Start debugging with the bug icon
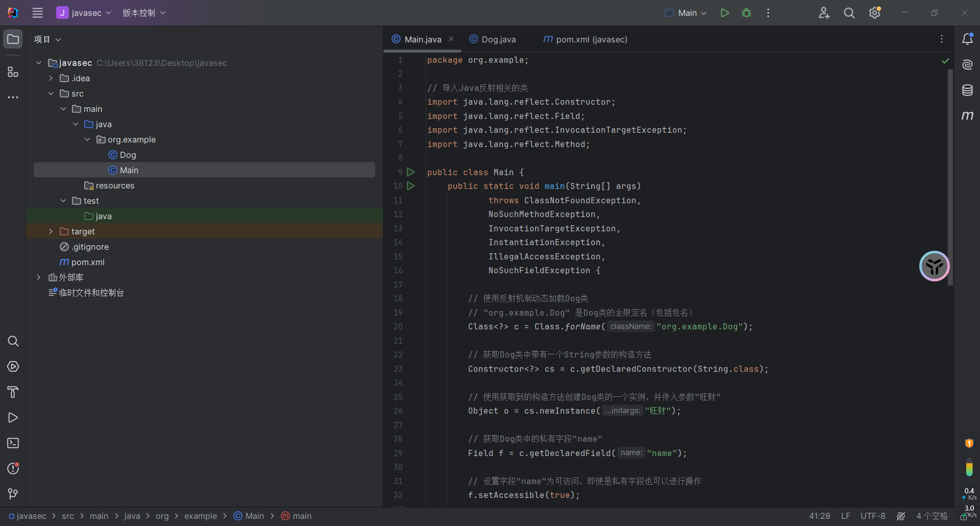The height and width of the screenshot is (526, 980). [x=746, y=13]
